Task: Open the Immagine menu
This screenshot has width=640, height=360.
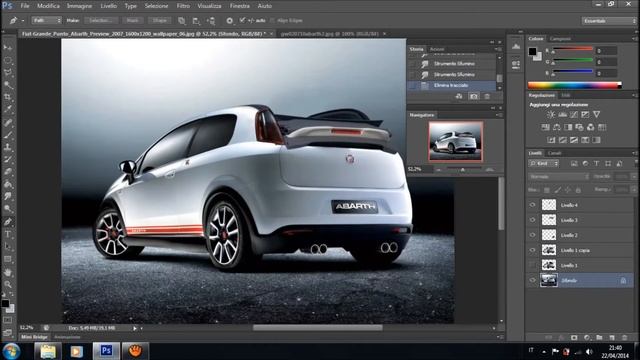Action: point(79,6)
